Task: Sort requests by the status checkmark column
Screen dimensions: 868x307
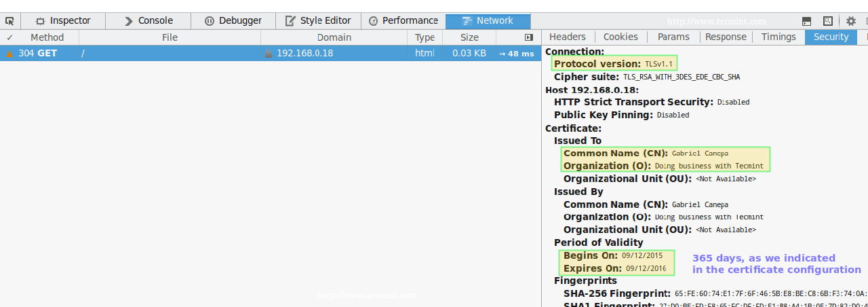Action: 9,37
